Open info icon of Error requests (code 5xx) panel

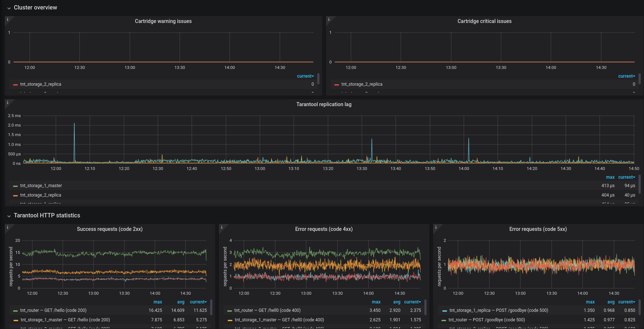coord(436,227)
